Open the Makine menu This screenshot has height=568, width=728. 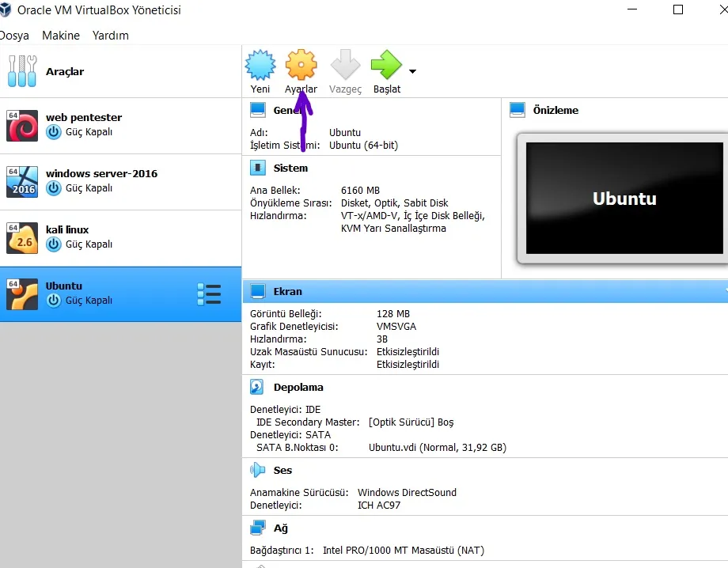[x=61, y=36]
